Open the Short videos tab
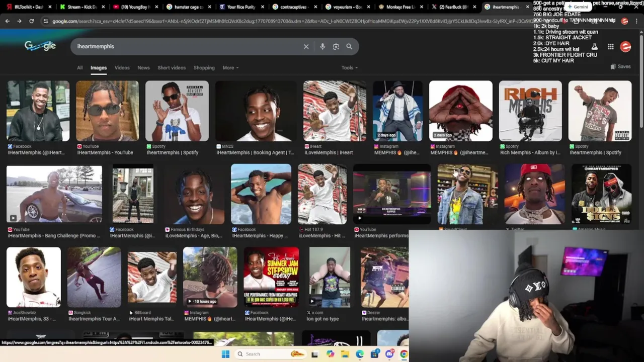Image resolution: width=644 pixels, height=362 pixels. pos(172,68)
